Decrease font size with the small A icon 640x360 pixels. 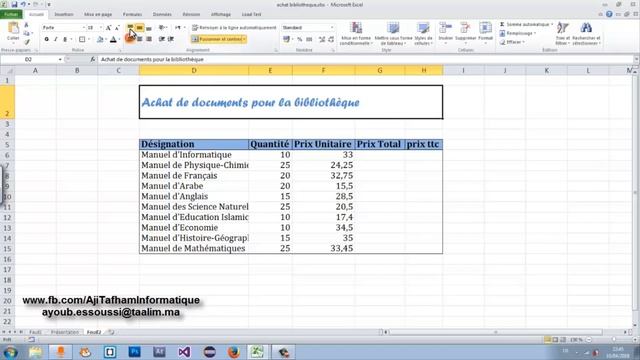(117, 28)
